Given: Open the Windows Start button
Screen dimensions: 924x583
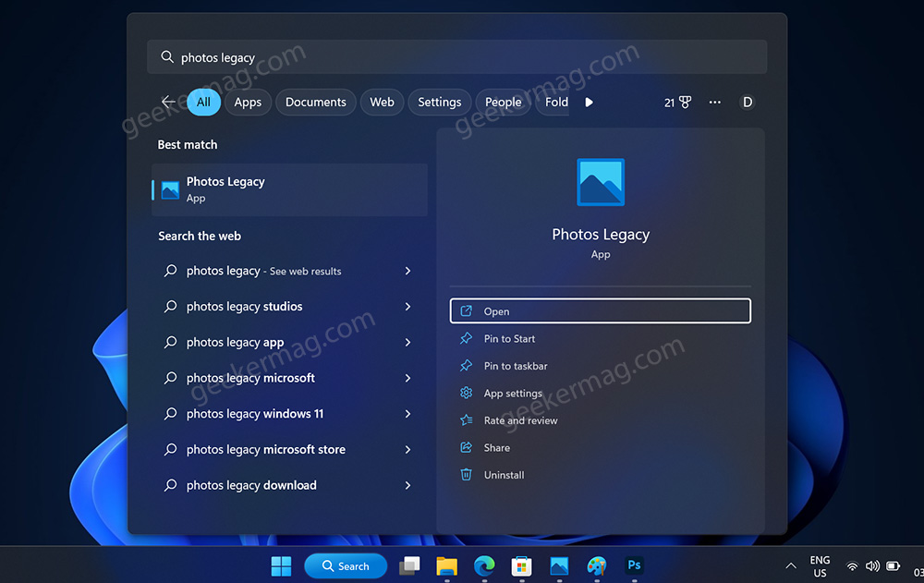Looking at the screenshot, I should (x=281, y=565).
